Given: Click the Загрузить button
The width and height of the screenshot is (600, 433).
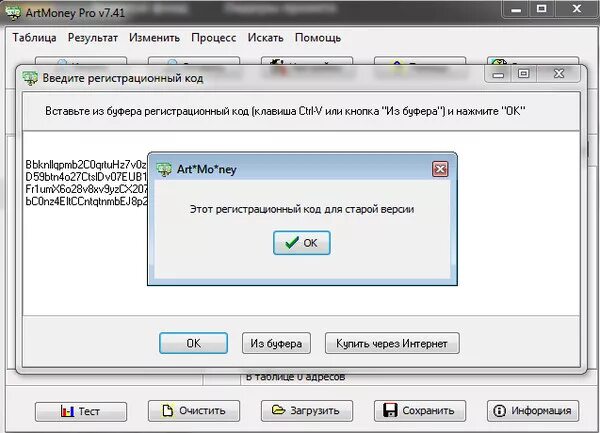Looking at the screenshot, I should [x=307, y=411].
